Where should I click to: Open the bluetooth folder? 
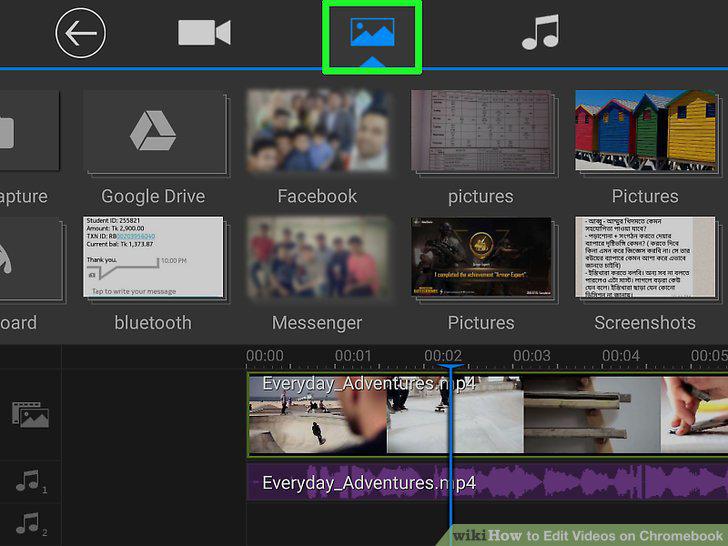click(155, 258)
